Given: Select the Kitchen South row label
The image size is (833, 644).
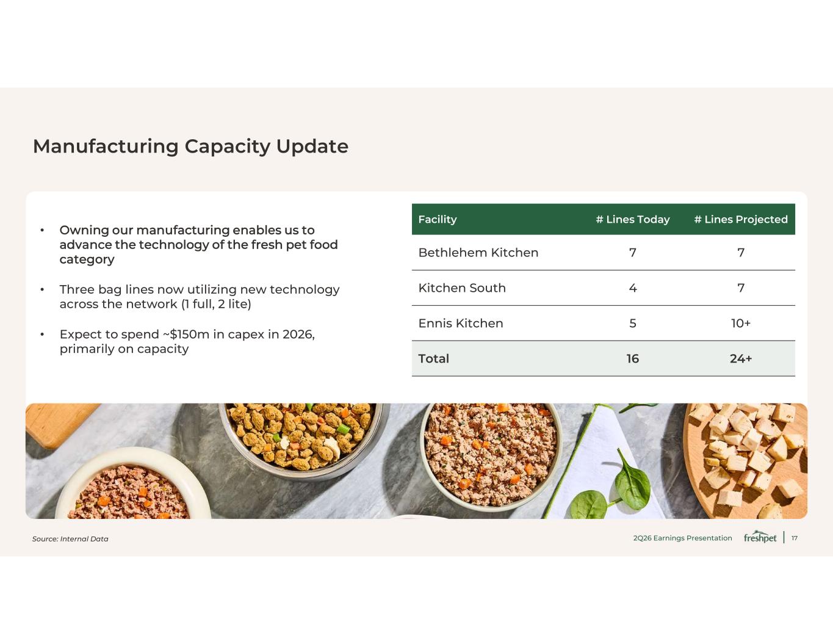Looking at the screenshot, I should 462,288.
